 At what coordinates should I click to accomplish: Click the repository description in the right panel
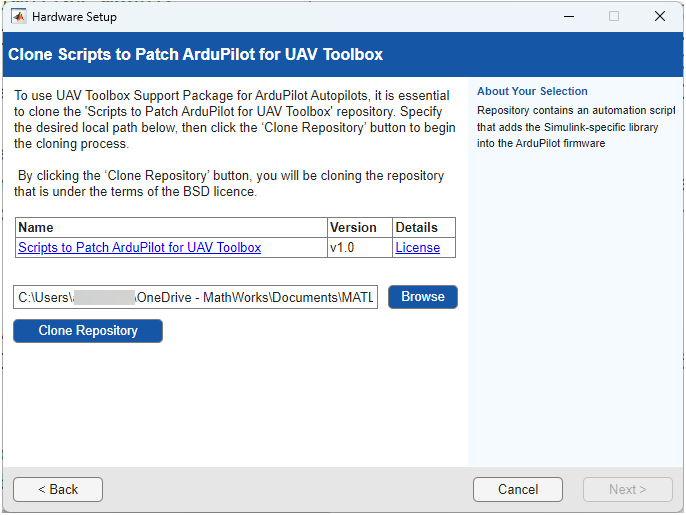pyautogui.click(x=574, y=127)
